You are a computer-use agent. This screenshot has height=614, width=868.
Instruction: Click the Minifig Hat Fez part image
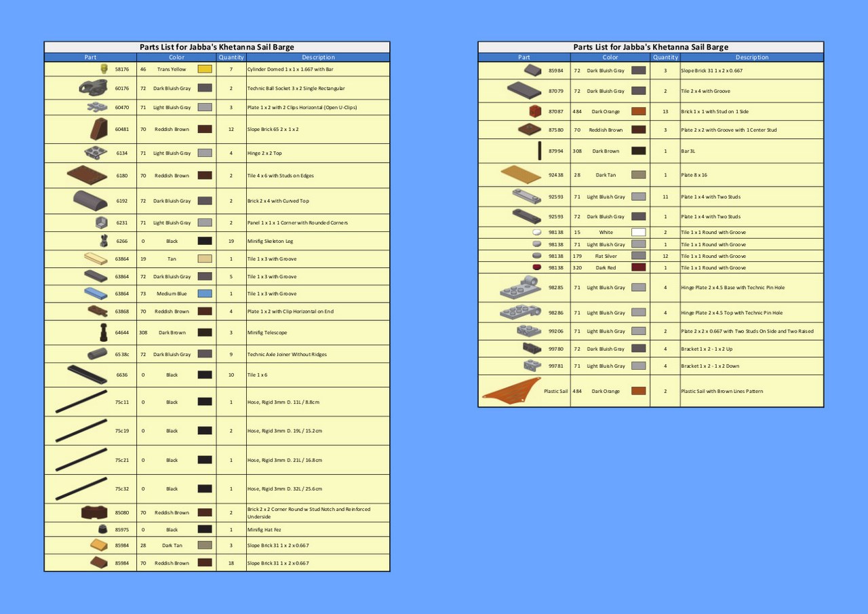(x=103, y=529)
